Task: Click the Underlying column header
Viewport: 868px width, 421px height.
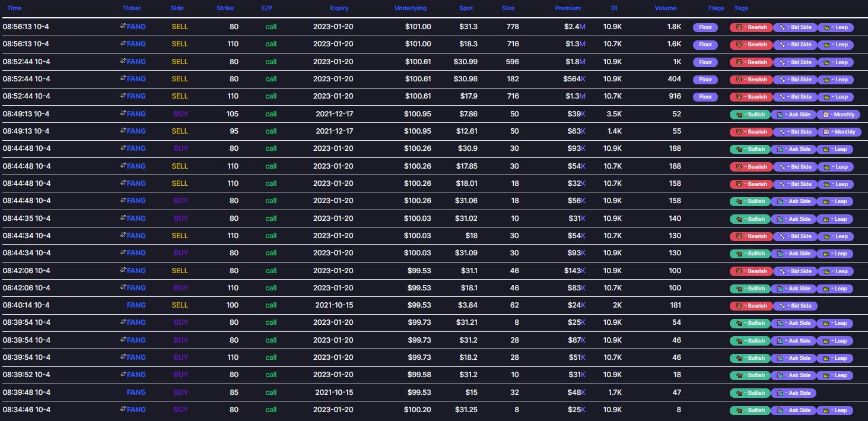Action: coord(411,8)
